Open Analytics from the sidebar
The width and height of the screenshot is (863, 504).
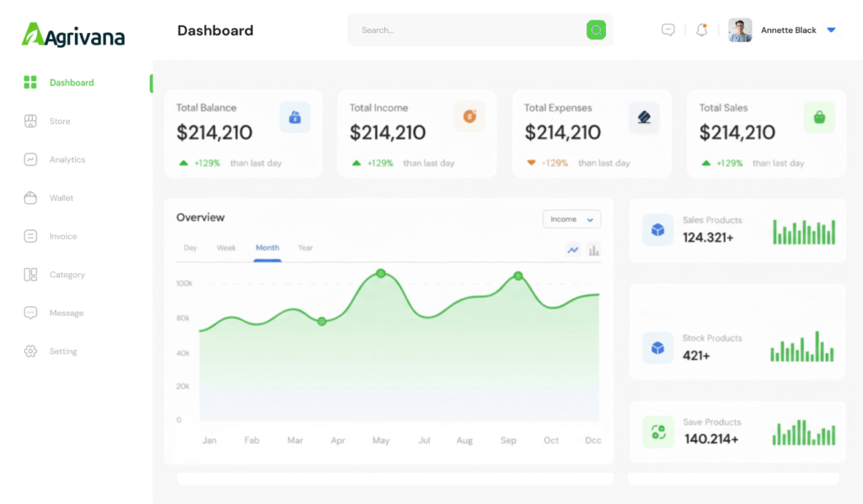tap(67, 159)
